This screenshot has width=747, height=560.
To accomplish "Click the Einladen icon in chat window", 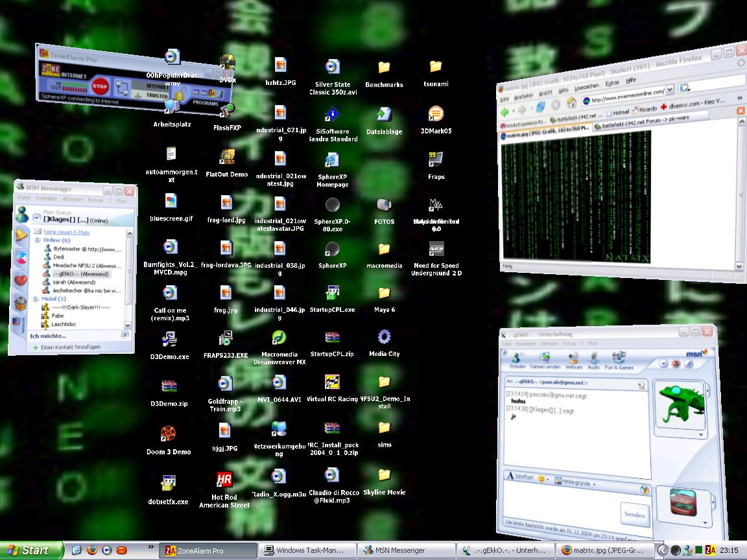I will click(517, 360).
